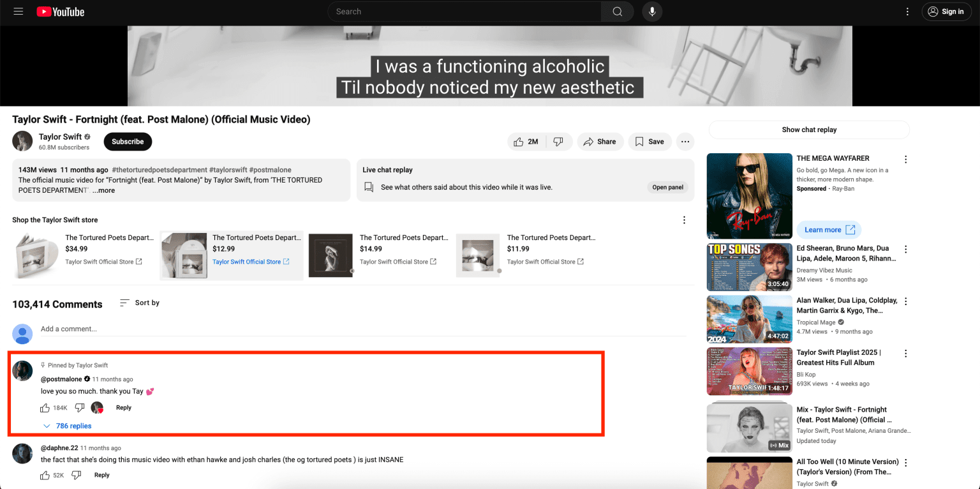This screenshot has width=980, height=489.
Task: Open the hamburger guide menu
Action: (x=19, y=11)
